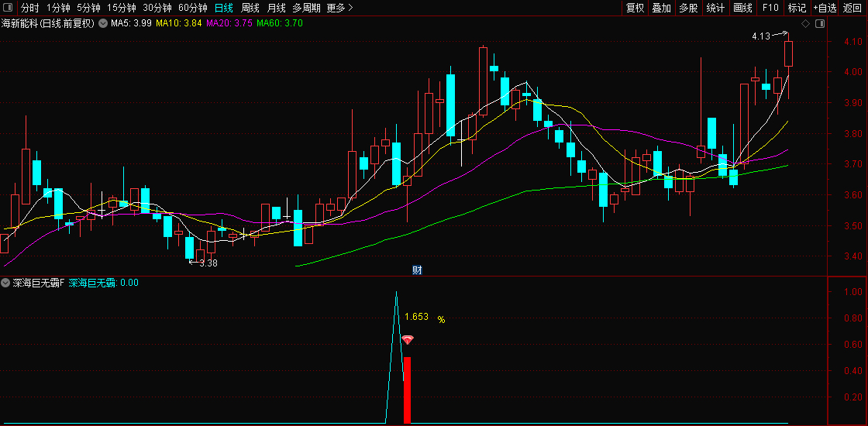Click the 返回 back button
Viewport: 868px width, 426px height.
pyautogui.click(x=852, y=8)
